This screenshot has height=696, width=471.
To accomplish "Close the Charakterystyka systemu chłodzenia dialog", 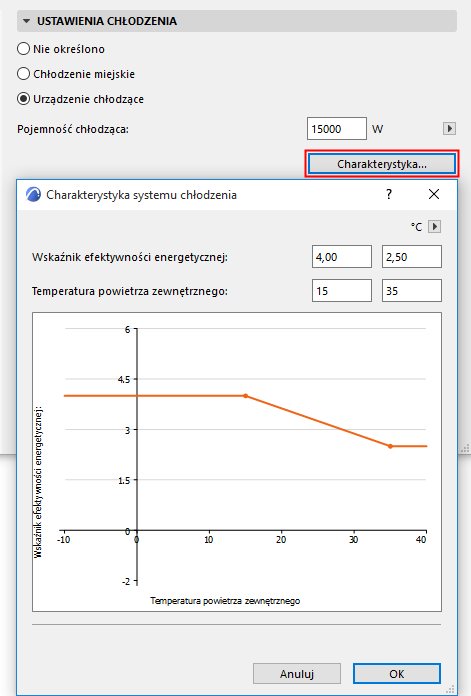I will point(434,194).
